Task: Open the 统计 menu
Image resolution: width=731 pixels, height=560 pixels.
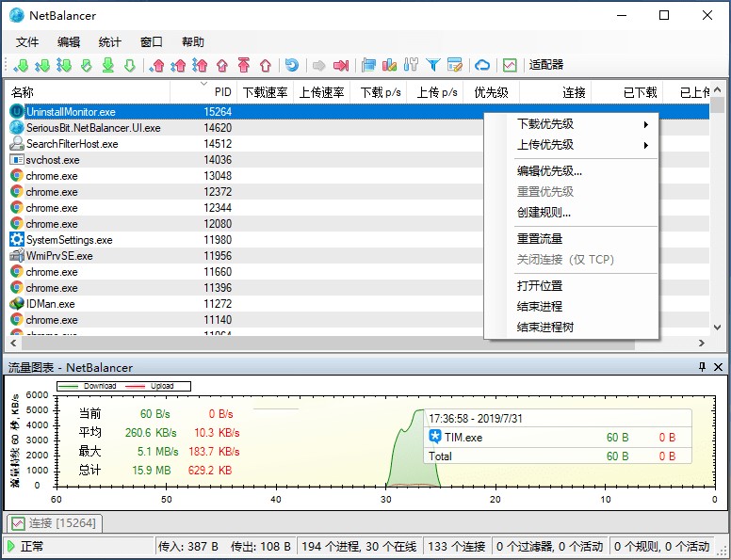Action: pyautogui.click(x=109, y=42)
